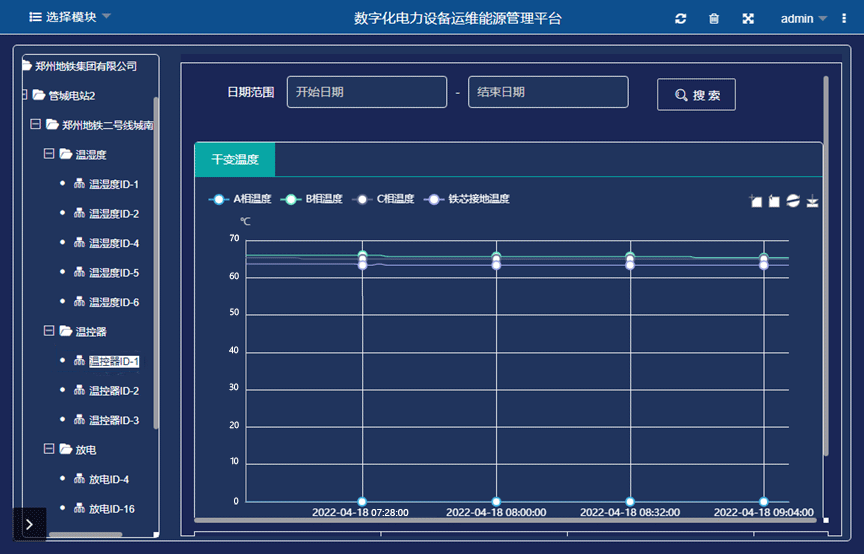Toggle the B相温度 legend series

point(312,199)
